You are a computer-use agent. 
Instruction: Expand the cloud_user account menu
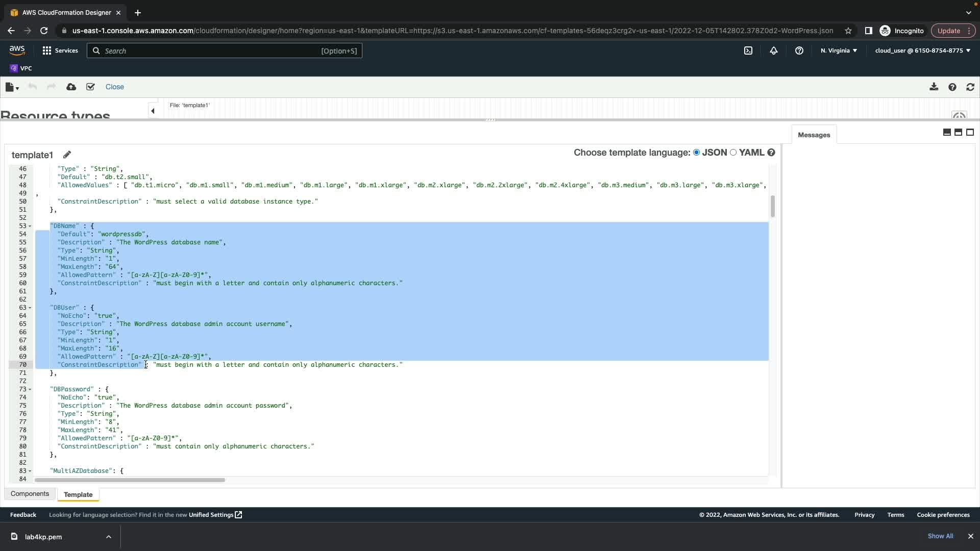tap(922, 51)
